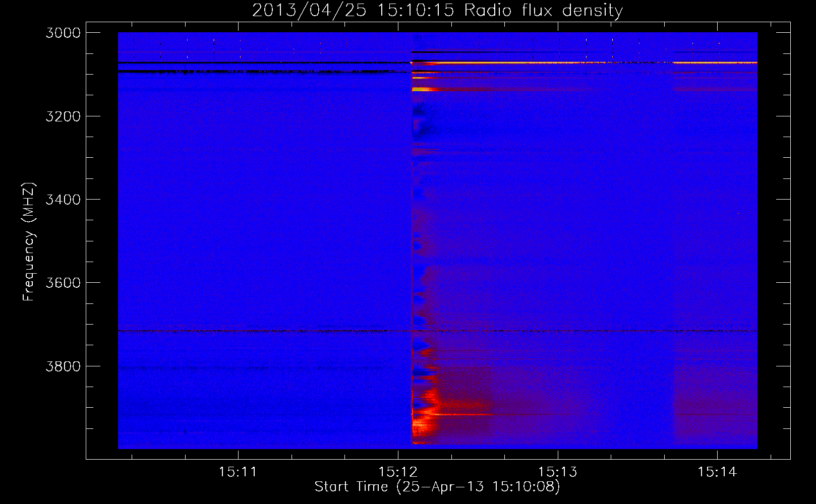Click the 15:11 time tick label
The image size is (816, 504).
point(238,472)
